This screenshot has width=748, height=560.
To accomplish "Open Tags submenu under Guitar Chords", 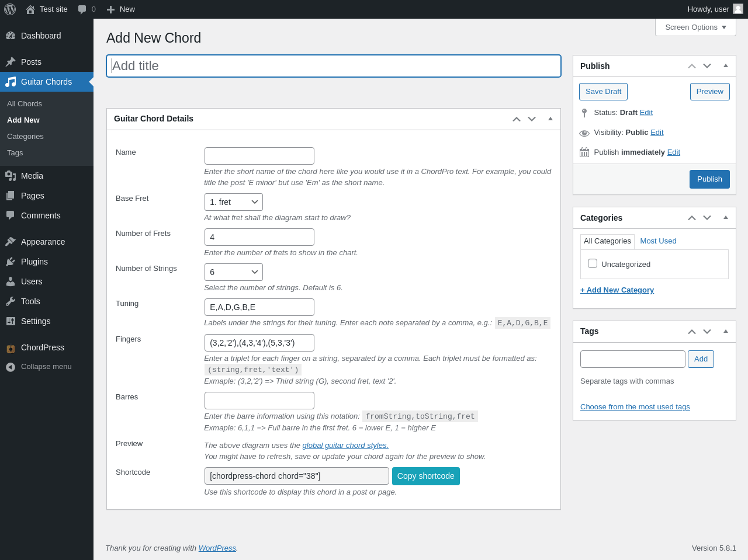I will pyautogui.click(x=15, y=153).
